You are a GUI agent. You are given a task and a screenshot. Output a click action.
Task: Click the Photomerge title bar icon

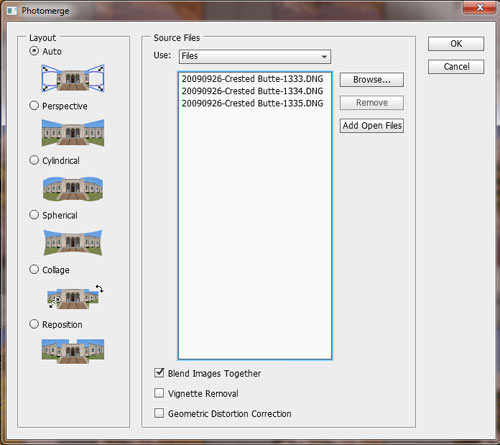[12, 11]
